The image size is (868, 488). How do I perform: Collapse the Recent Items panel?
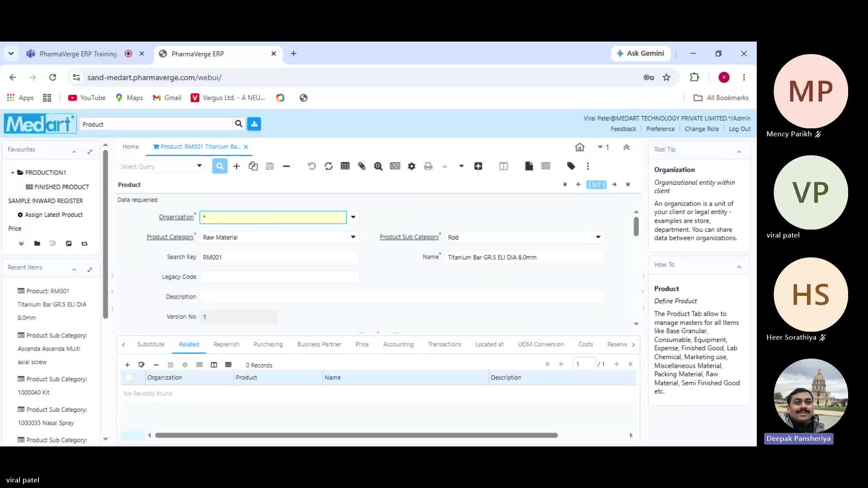click(x=74, y=270)
